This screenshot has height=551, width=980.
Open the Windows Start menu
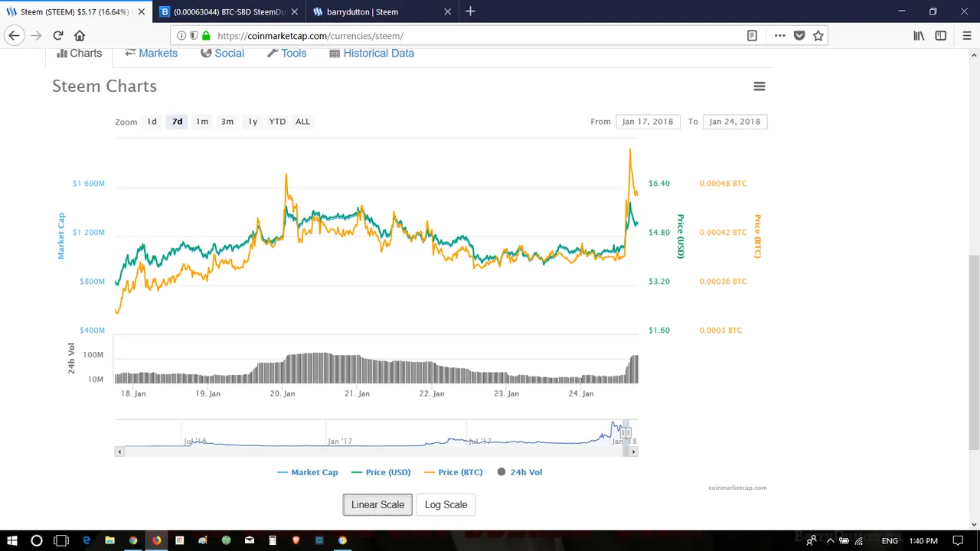tap(11, 540)
